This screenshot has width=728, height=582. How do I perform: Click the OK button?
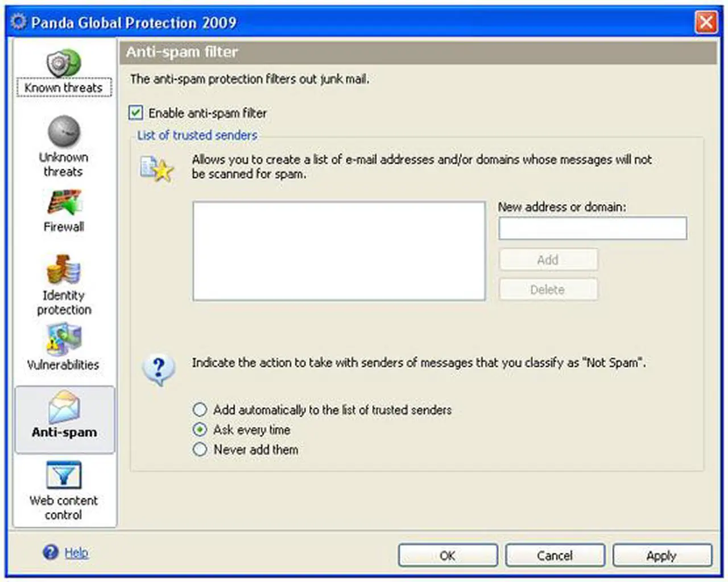(x=448, y=555)
